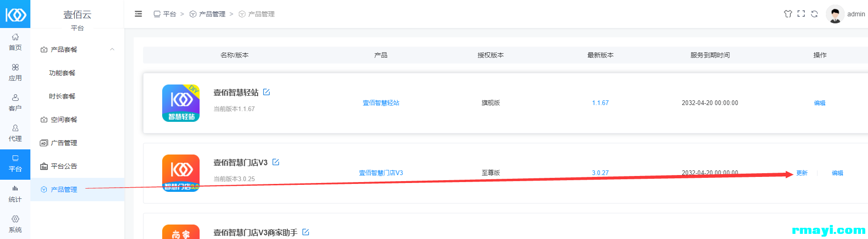868x239 pixels.
Task: Click 当前版本1.1.67 text
Action: pos(234,109)
